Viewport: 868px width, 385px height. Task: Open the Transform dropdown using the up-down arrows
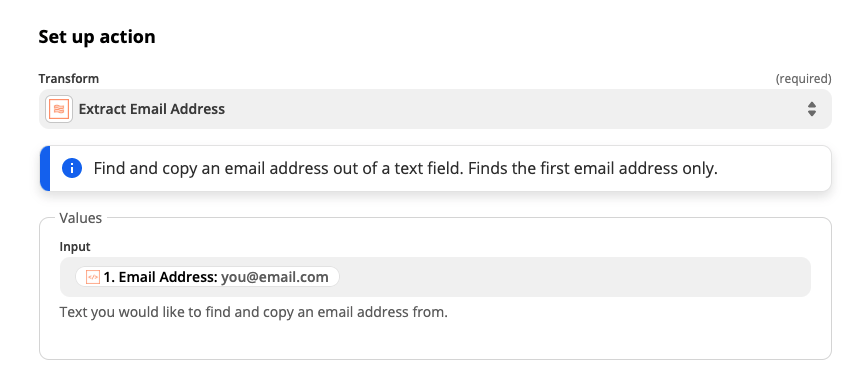812,109
